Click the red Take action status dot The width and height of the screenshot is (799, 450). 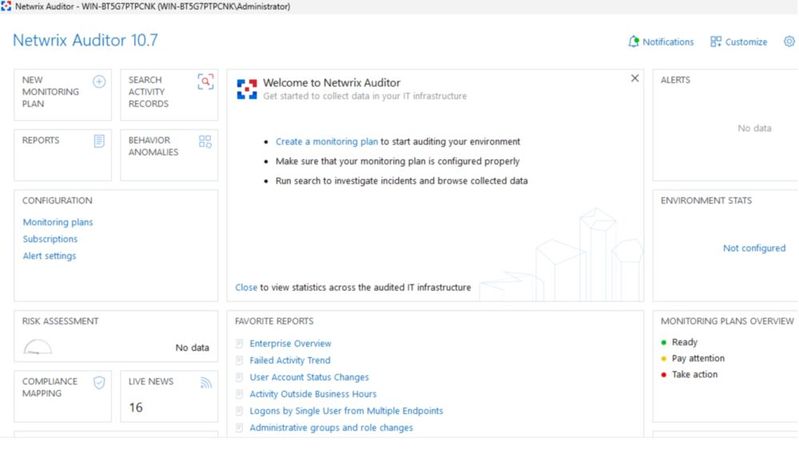click(664, 375)
